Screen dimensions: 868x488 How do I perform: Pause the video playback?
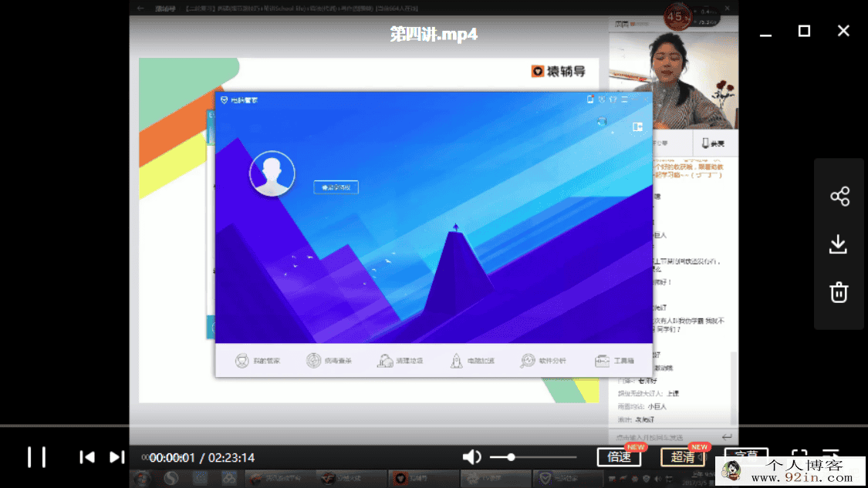[36, 457]
